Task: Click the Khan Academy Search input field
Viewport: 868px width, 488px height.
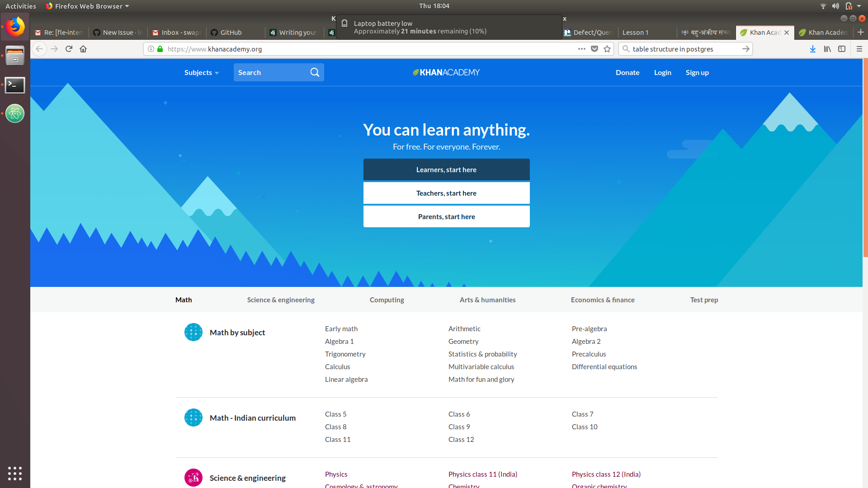Action: (x=271, y=72)
